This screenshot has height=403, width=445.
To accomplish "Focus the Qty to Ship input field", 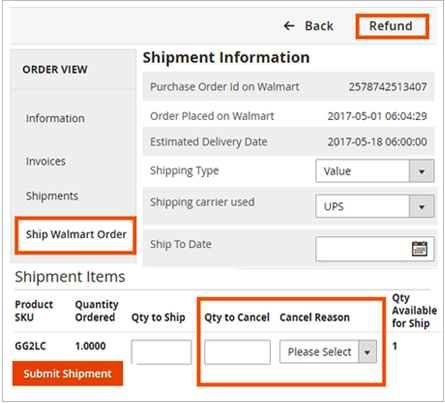I will tap(161, 352).
